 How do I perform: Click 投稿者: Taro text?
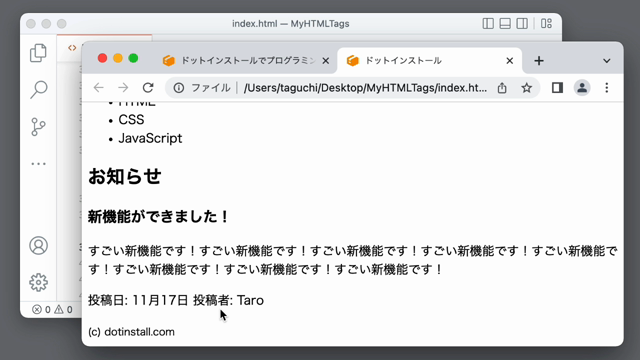coord(229,300)
